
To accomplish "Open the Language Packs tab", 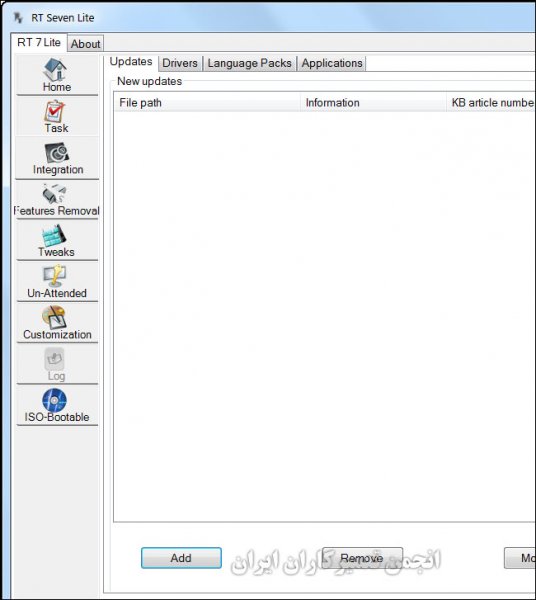I will (x=249, y=63).
